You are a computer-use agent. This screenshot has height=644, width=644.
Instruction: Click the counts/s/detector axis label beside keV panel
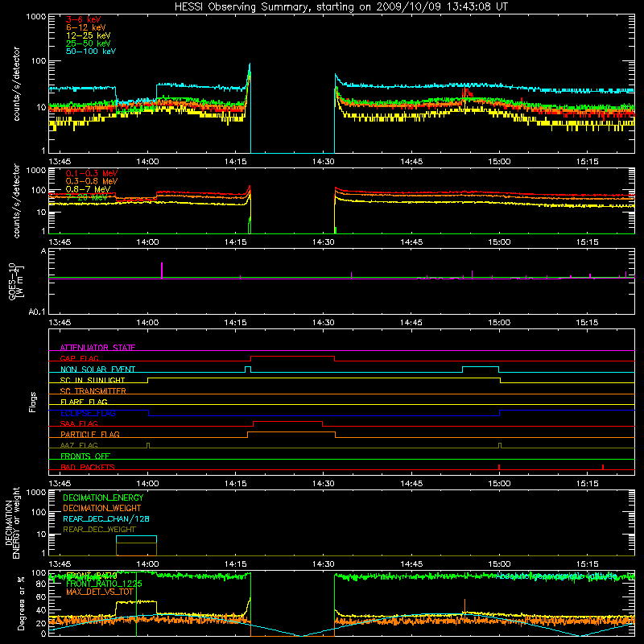(16, 84)
